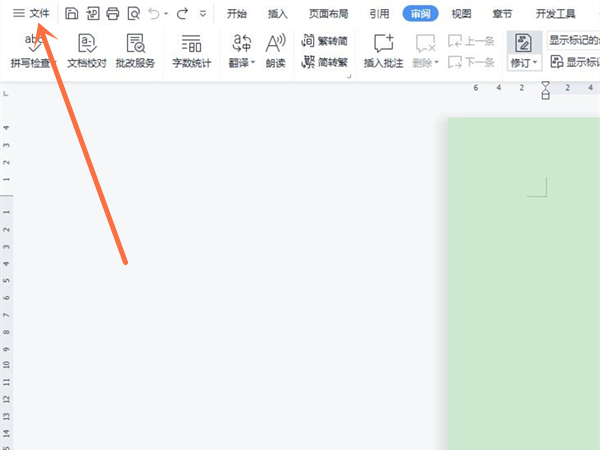Switch to the 插入 tab
This screenshot has height=450, width=600.
278,14
